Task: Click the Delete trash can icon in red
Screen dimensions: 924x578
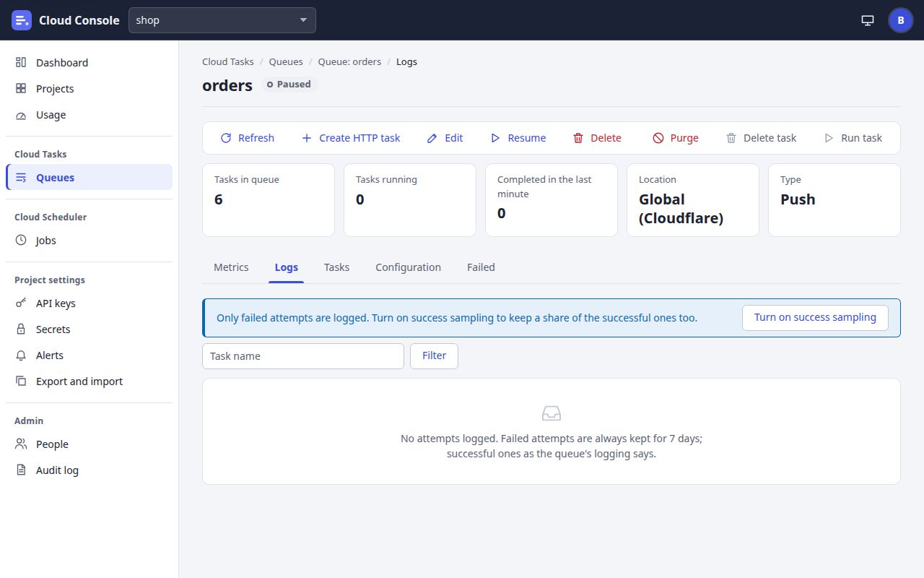Action: pyautogui.click(x=578, y=138)
